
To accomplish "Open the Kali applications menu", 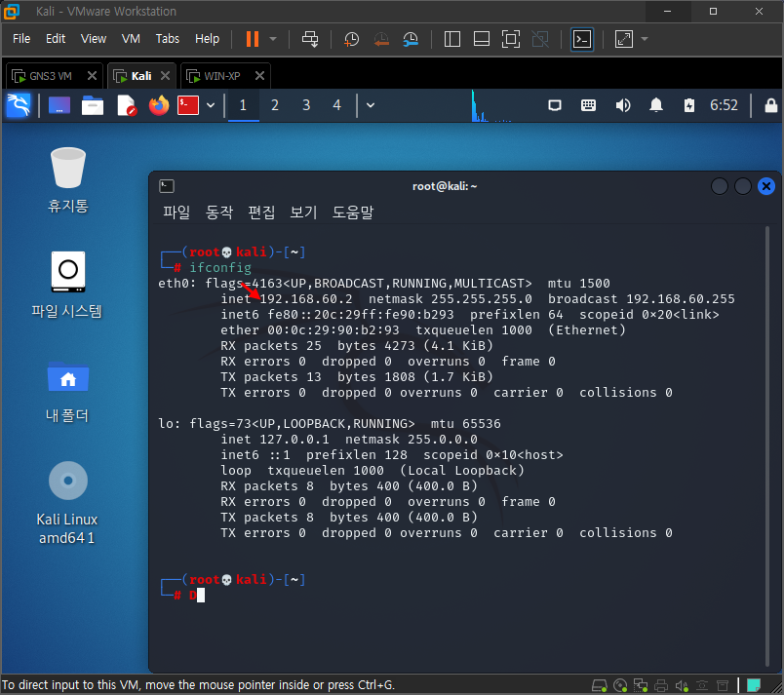I will coord(19,105).
